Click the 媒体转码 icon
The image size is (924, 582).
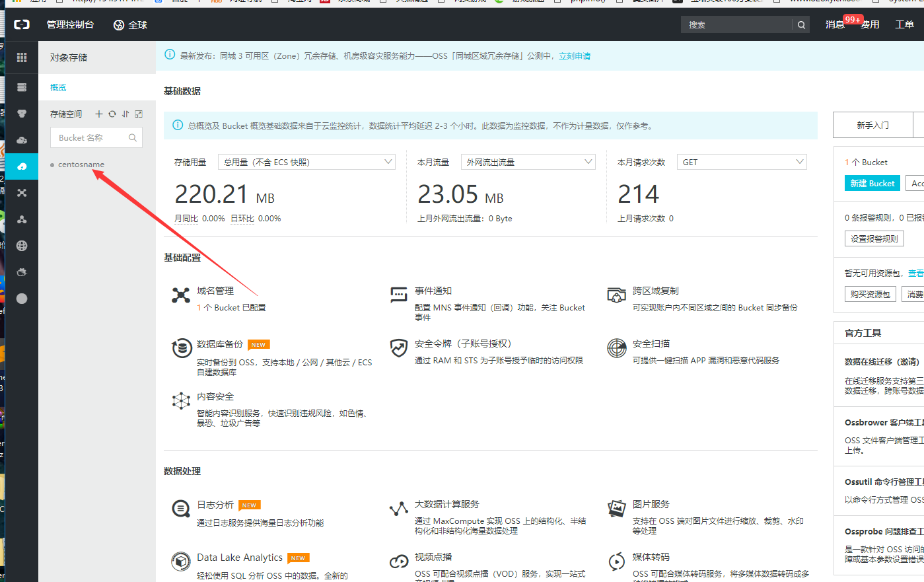(x=616, y=562)
